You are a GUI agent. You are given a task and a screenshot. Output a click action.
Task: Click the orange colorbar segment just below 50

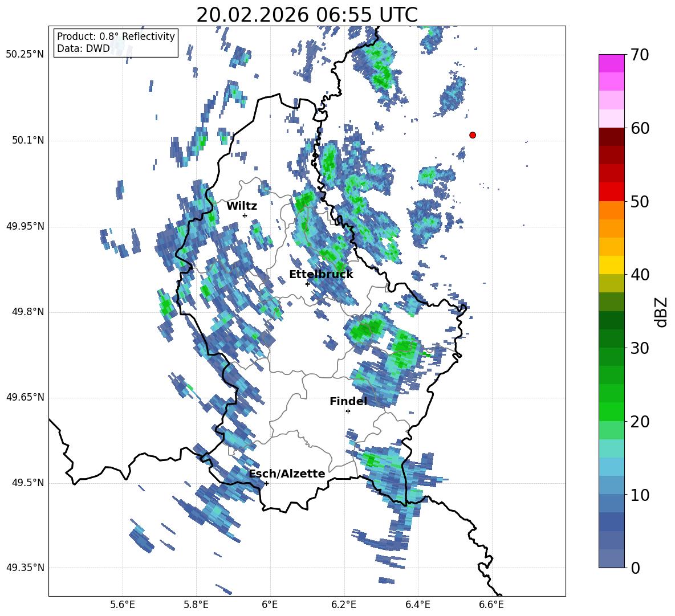611,210
